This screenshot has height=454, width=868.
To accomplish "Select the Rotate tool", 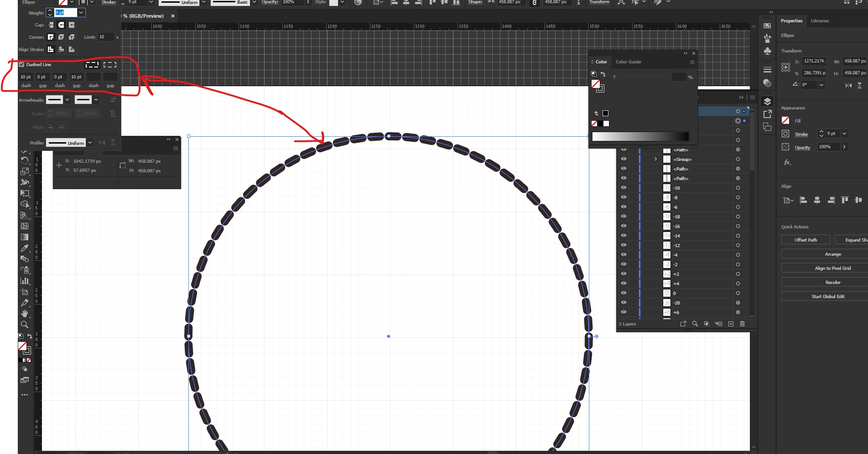I will (25, 160).
